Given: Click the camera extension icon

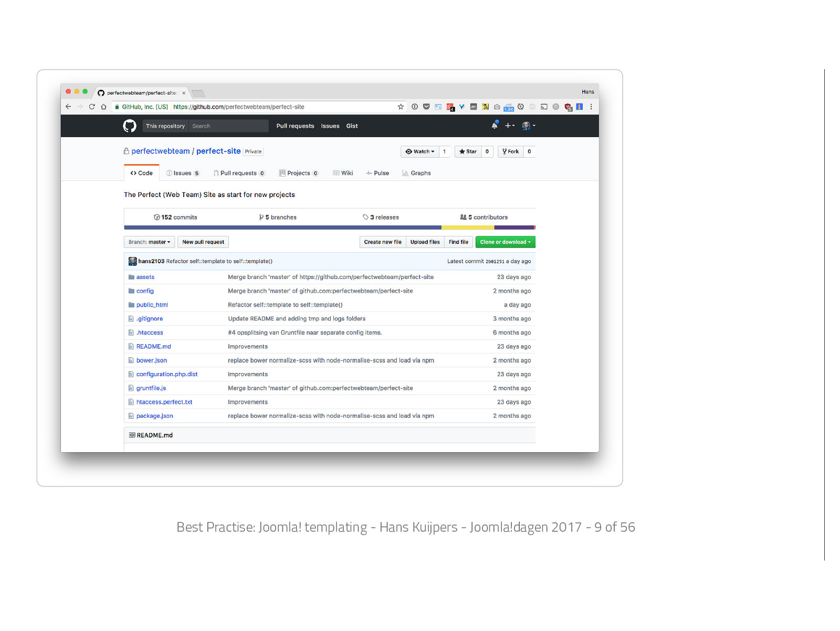Looking at the screenshot, I should (497, 107).
